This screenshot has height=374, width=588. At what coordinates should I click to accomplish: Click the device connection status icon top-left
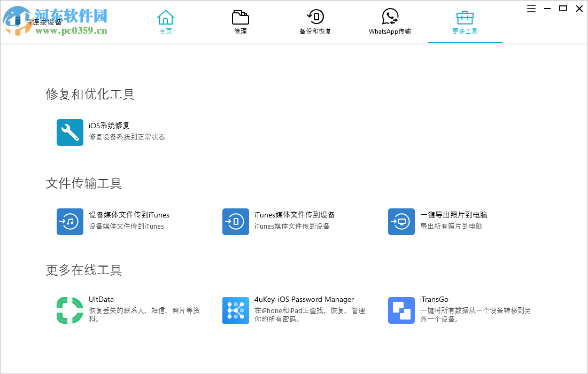[18, 20]
